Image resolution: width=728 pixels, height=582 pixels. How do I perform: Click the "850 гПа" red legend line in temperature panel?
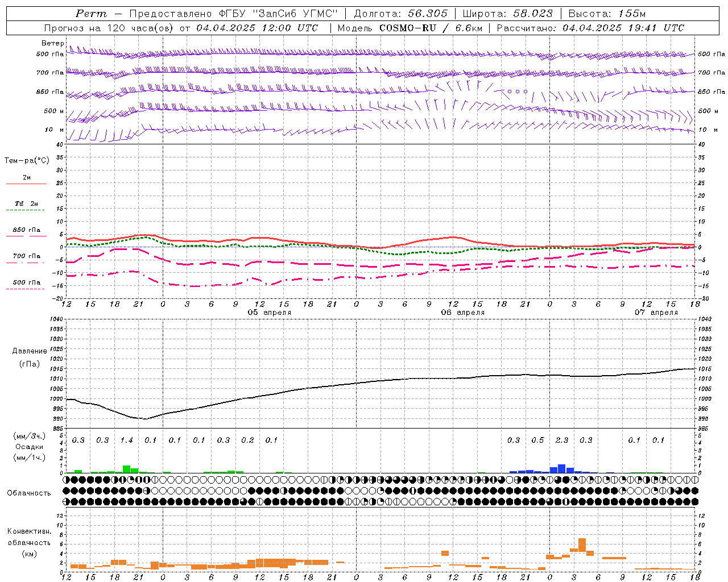26,236
